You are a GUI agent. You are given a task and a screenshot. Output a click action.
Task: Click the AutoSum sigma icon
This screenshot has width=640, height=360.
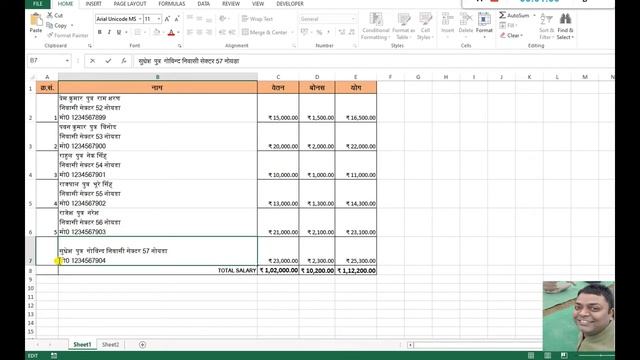(x=502, y=15)
